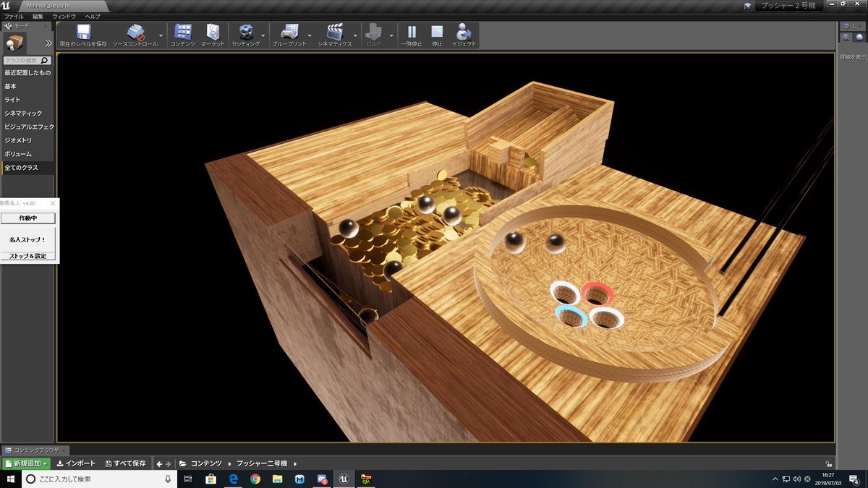
Task: Click the 新規追加 button
Action: click(27, 463)
